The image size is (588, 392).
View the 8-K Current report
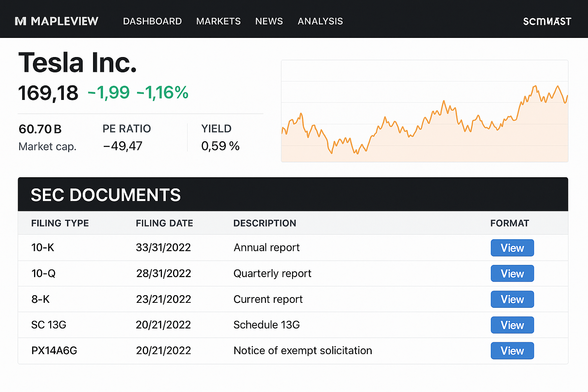pos(512,299)
